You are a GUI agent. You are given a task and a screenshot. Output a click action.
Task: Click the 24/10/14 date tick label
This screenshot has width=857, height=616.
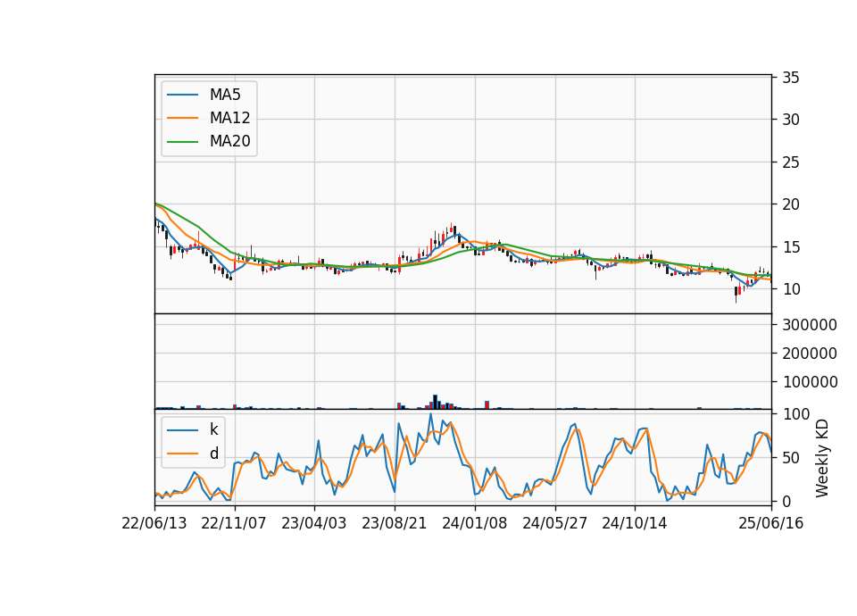tap(635, 524)
